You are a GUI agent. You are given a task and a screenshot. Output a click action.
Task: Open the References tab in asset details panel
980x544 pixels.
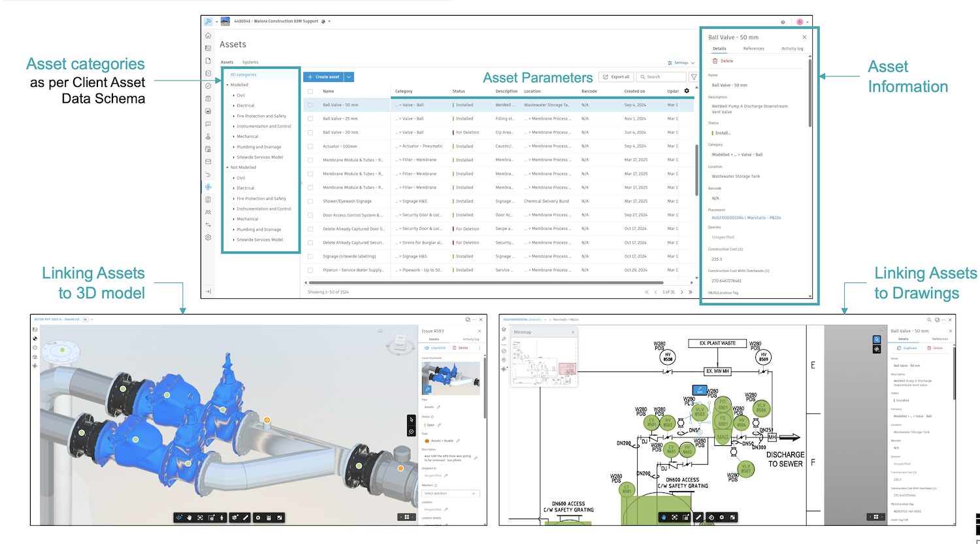pyautogui.click(x=753, y=48)
